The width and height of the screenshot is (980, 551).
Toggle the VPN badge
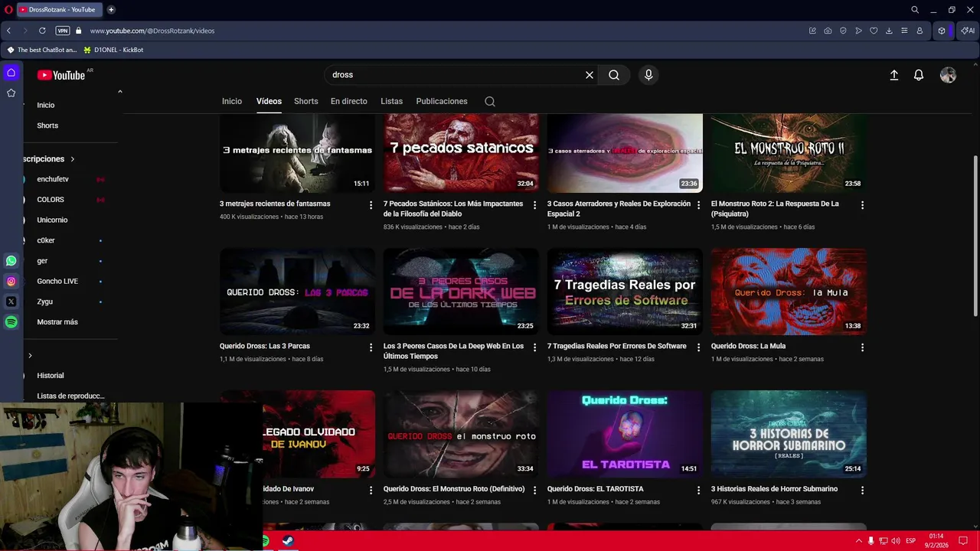pos(63,31)
